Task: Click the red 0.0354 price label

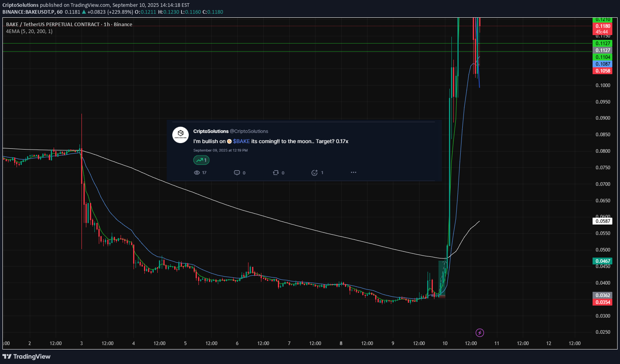Action: (603, 302)
